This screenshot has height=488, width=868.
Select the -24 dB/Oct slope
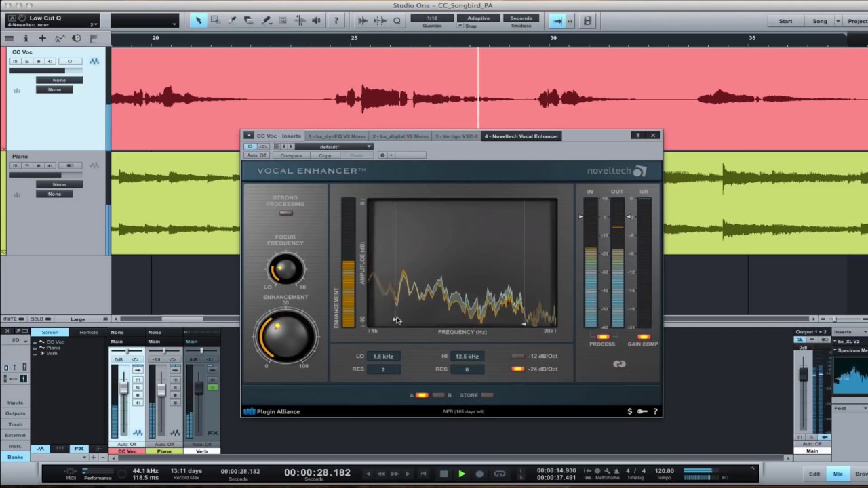pyautogui.click(x=517, y=369)
